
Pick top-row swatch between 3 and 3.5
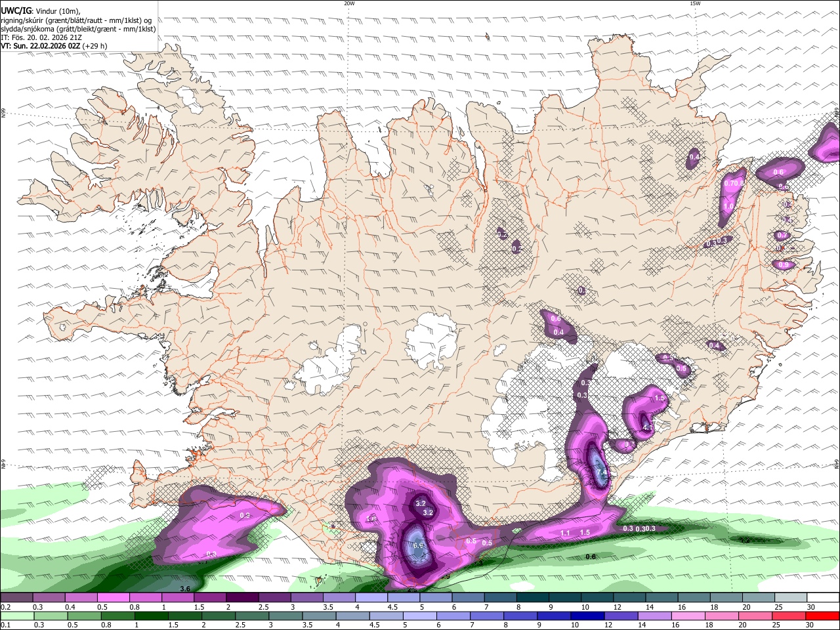(x=306, y=598)
